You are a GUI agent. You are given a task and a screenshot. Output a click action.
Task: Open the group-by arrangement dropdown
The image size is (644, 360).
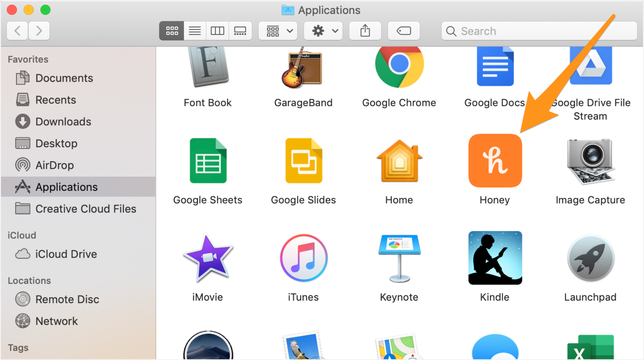(278, 31)
